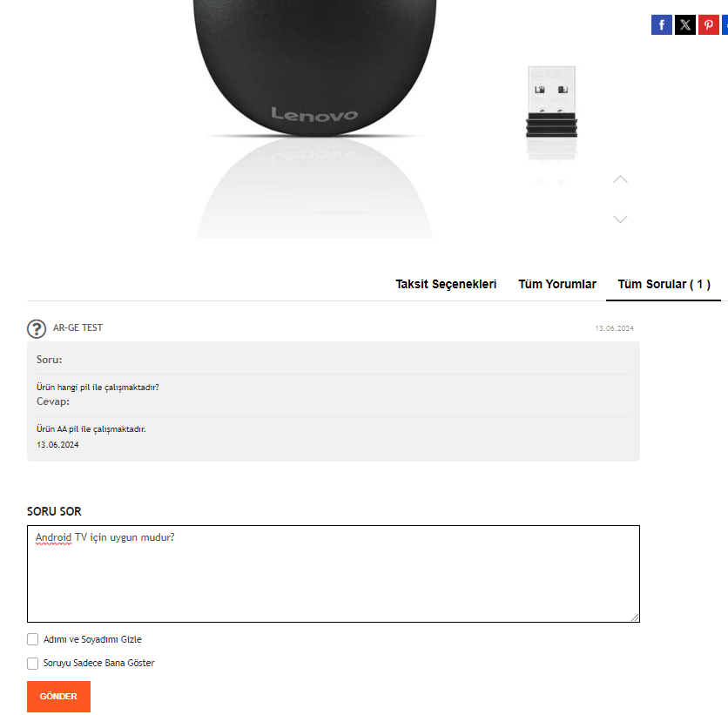Click the question mark icon beside AR-GE TEST

click(x=37, y=328)
